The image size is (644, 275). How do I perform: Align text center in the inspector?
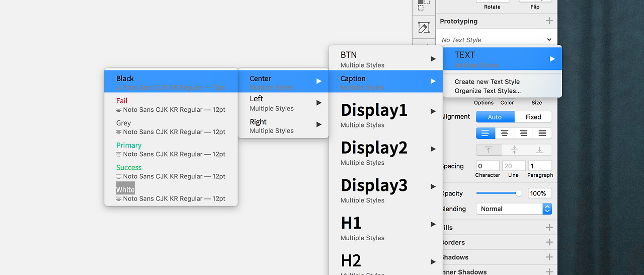pos(505,133)
